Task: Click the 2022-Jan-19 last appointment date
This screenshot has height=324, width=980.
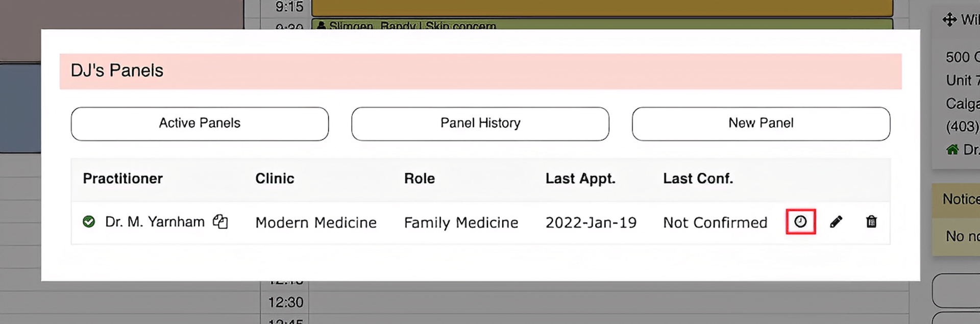Action: [591, 222]
